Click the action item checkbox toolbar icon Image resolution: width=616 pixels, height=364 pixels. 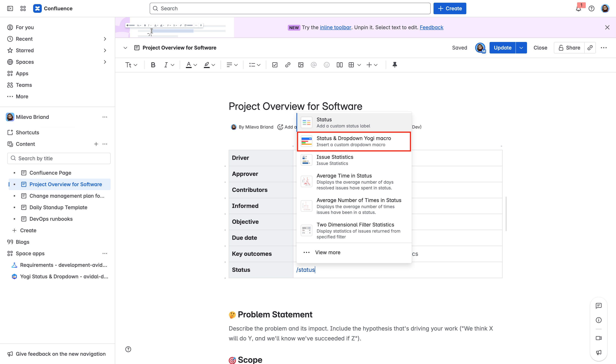click(x=275, y=65)
